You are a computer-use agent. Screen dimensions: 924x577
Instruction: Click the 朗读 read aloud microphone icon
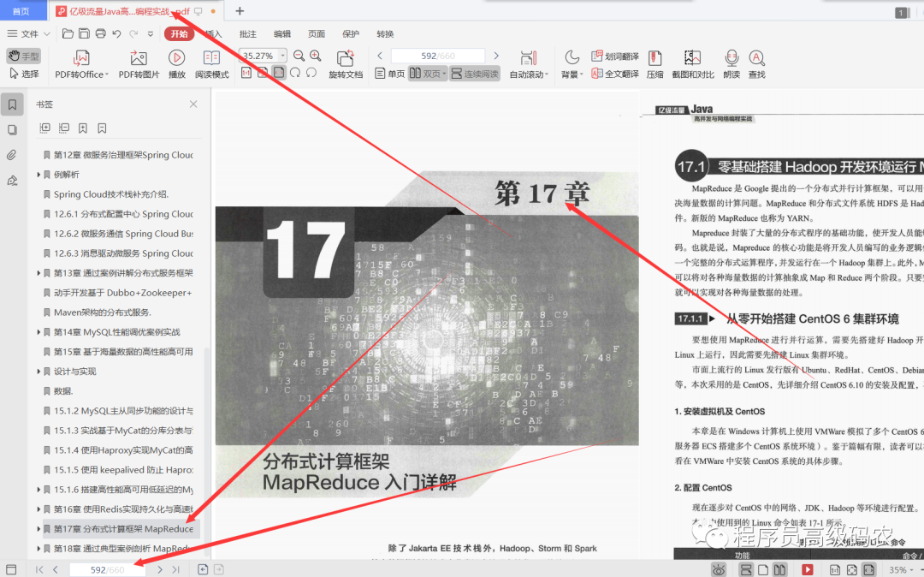point(731,57)
